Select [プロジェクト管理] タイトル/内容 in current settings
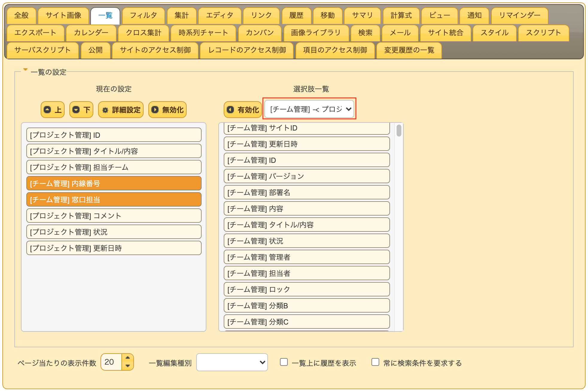The height and width of the screenshot is (391, 588). (114, 151)
